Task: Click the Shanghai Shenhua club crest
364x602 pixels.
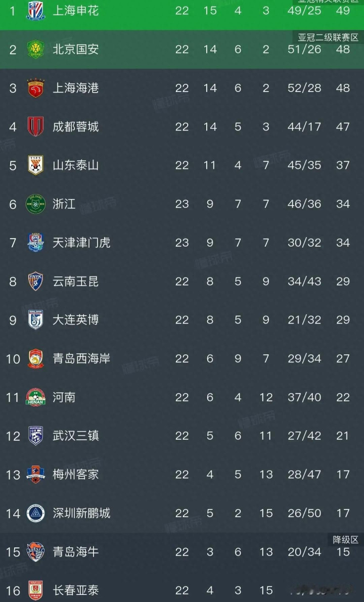Action: coord(35,11)
